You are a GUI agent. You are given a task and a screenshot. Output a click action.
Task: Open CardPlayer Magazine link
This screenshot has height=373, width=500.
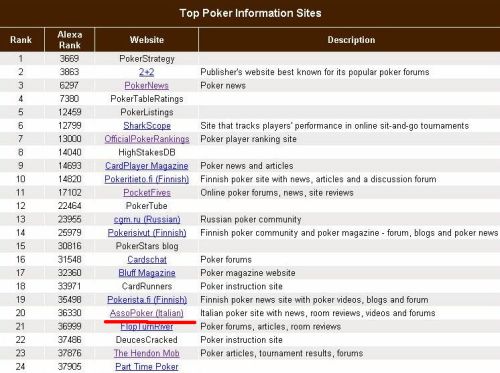point(147,166)
